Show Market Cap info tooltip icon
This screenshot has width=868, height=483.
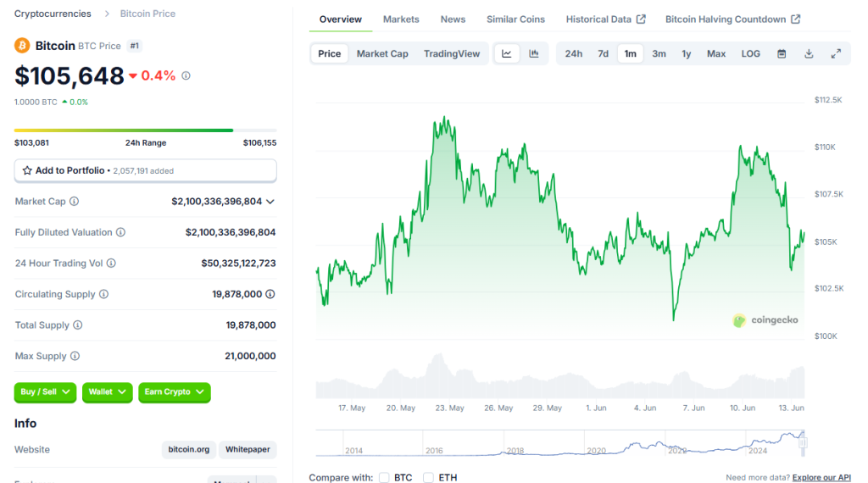coord(75,202)
